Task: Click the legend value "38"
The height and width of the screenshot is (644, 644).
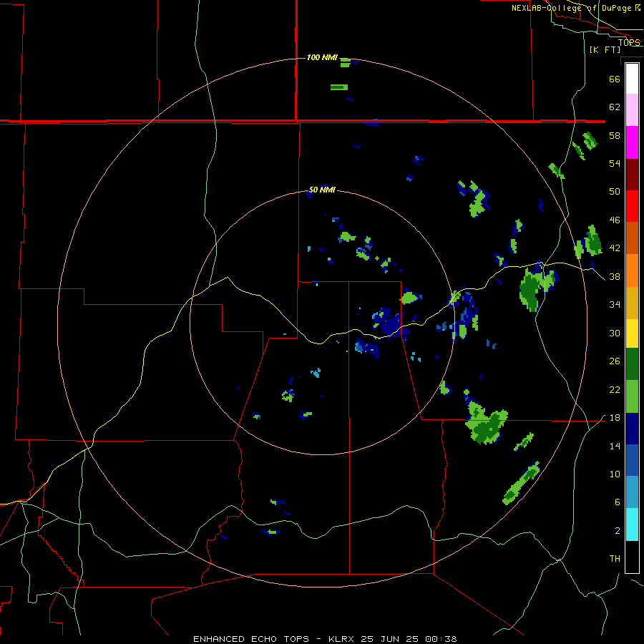Action: pos(615,277)
